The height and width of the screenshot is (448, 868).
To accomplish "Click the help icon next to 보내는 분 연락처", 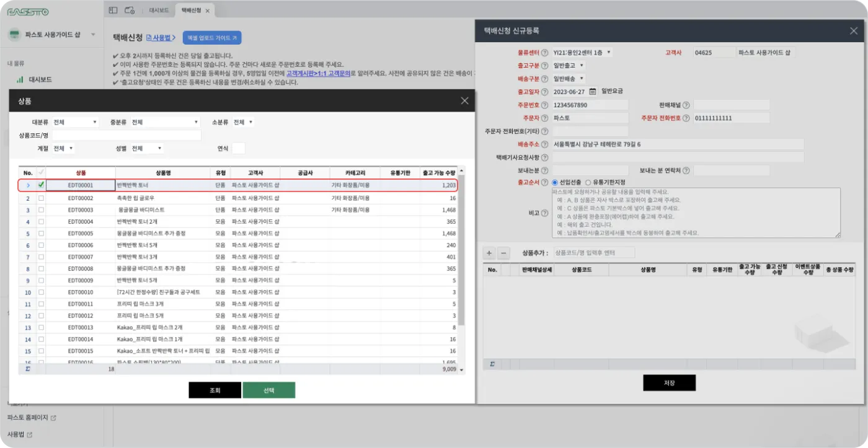I will tap(686, 170).
